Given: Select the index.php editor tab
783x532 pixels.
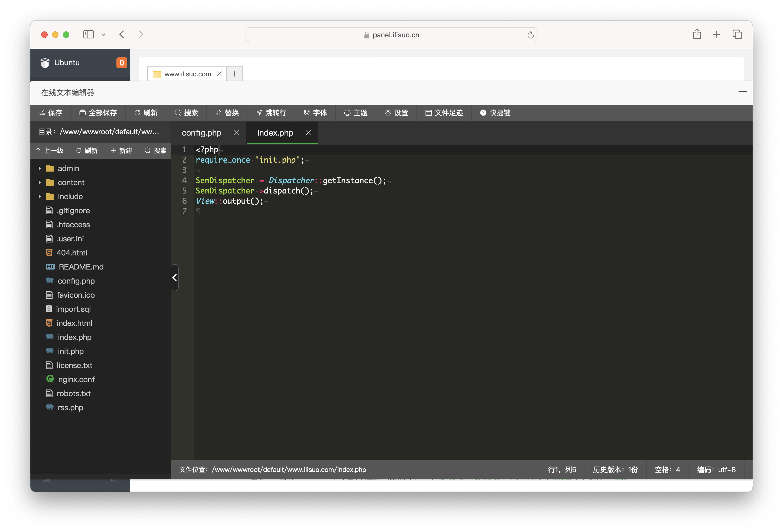Looking at the screenshot, I should pos(275,133).
